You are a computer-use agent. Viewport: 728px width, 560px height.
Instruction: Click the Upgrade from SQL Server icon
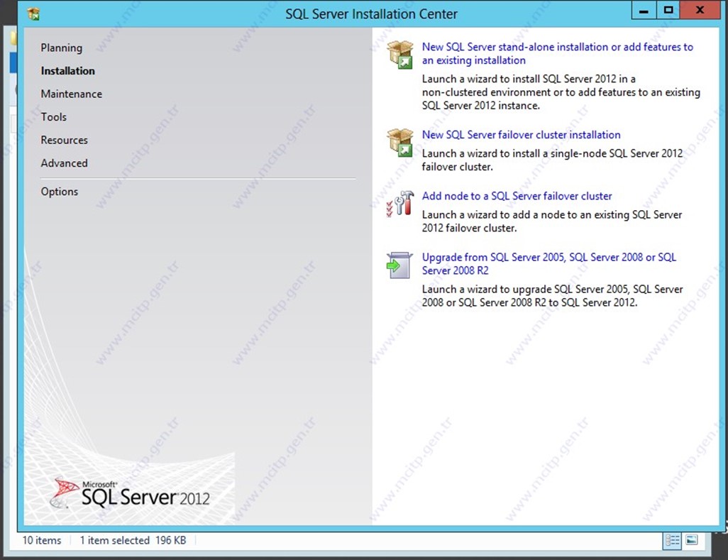pyautogui.click(x=399, y=265)
